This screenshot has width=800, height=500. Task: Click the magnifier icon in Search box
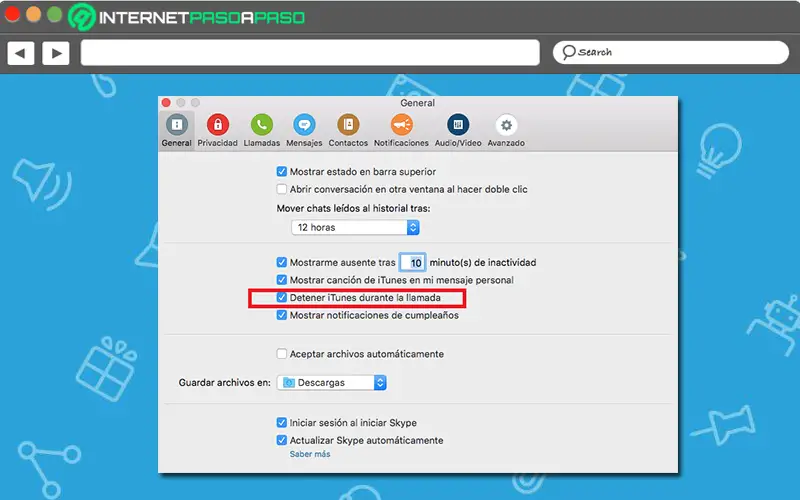(568, 52)
